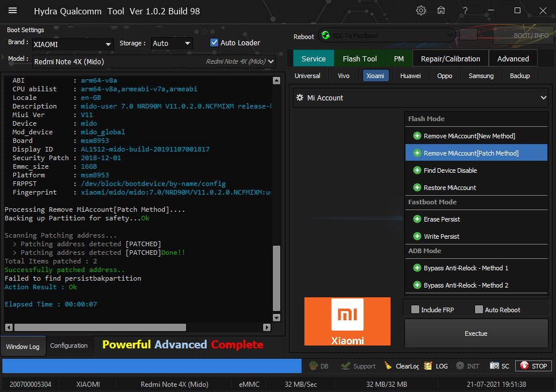Click plus icon beside Restore MiAccount
556x392 pixels.
417,188
